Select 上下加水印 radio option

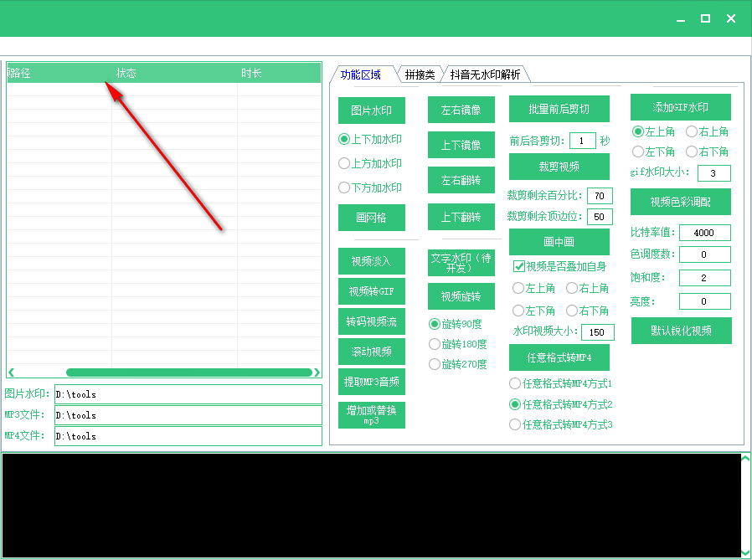[370, 139]
